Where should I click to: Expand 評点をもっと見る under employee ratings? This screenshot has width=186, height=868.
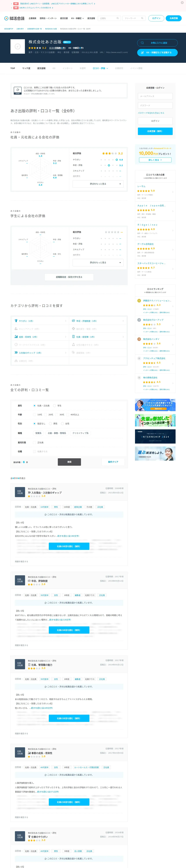98,184
